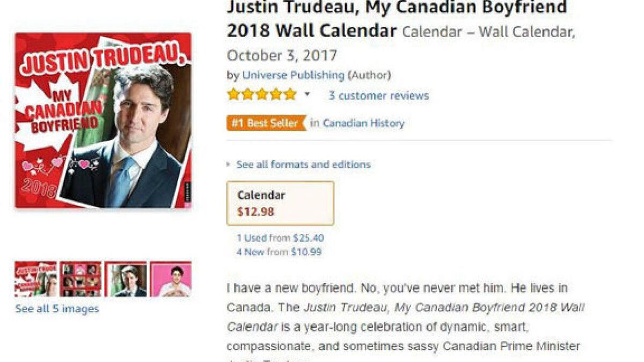644x362 pixels.
Task: Click the five-star rating icons
Action: (x=261, y=95)
